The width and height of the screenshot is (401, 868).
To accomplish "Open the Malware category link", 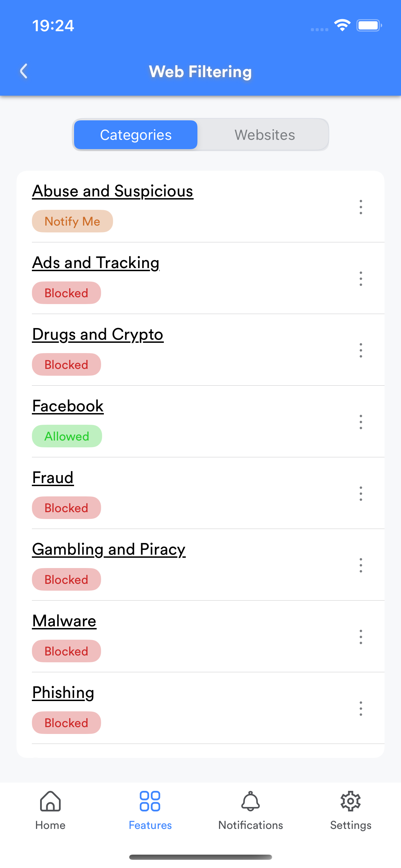I will pos(64,621).
